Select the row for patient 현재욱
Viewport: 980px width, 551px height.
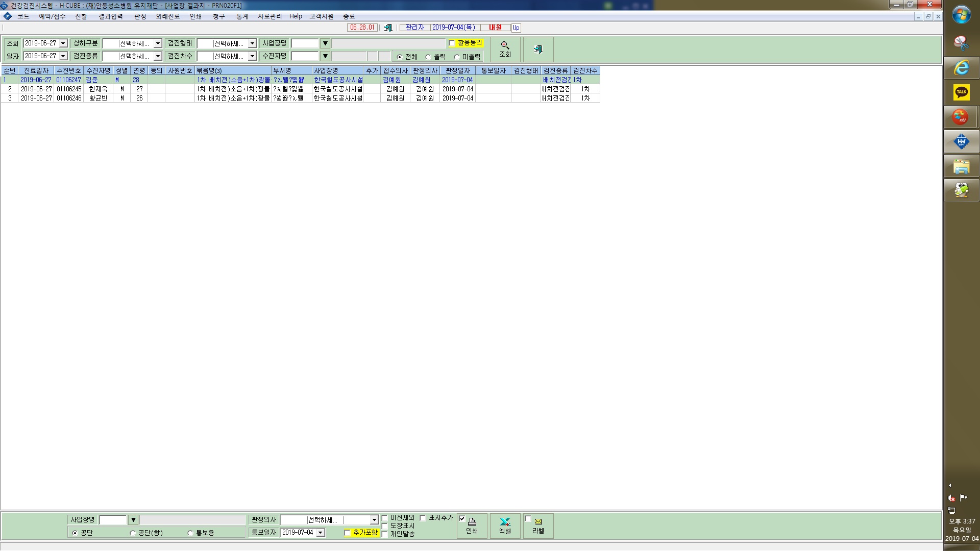[300, 89]
